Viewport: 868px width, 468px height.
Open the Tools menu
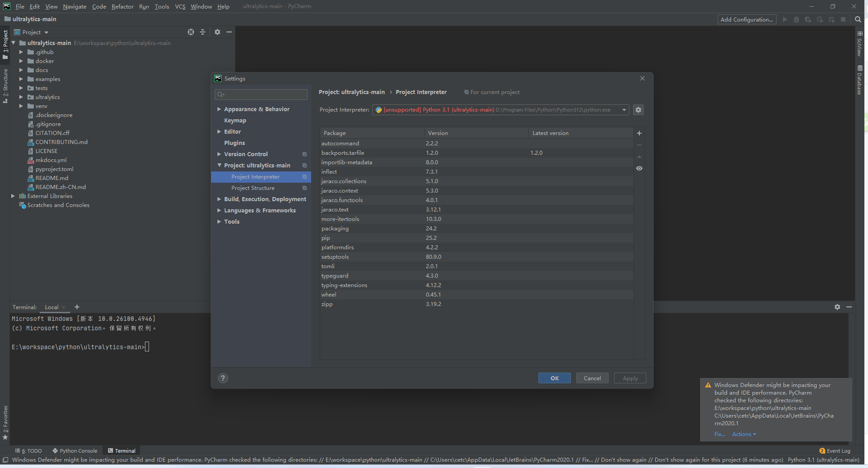pos(162,6)
